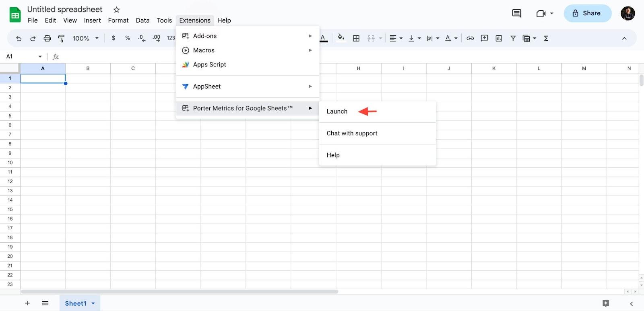Format as currency with dollar icon
The width and height of the screenshot is (644, 311).
pos(114,38)
